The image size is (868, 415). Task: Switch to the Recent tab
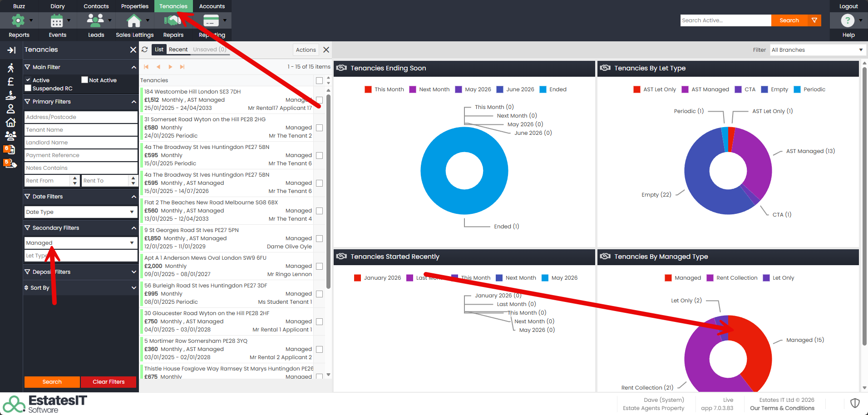[x=178, y=49]
